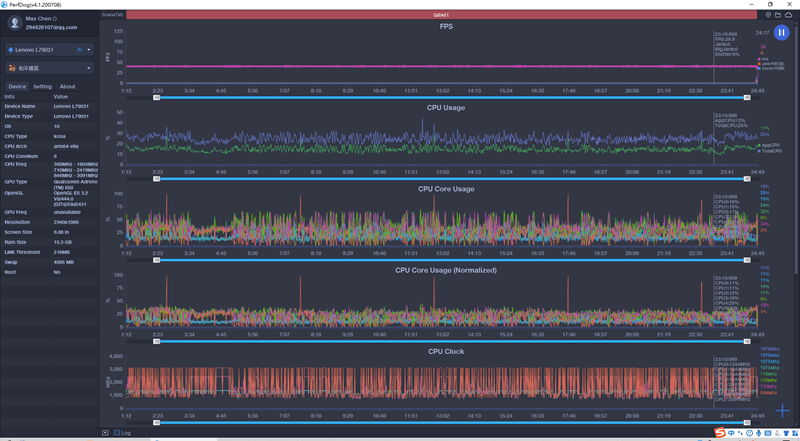
Task: Click the email address under Max Chen
Action: (51, 27)
